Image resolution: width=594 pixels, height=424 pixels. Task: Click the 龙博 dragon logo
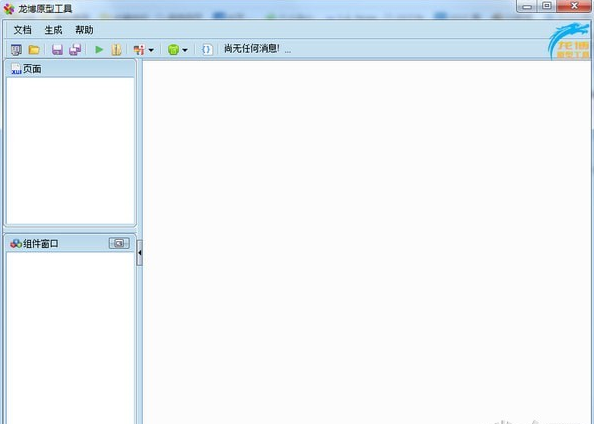click(x=570, y=41)
